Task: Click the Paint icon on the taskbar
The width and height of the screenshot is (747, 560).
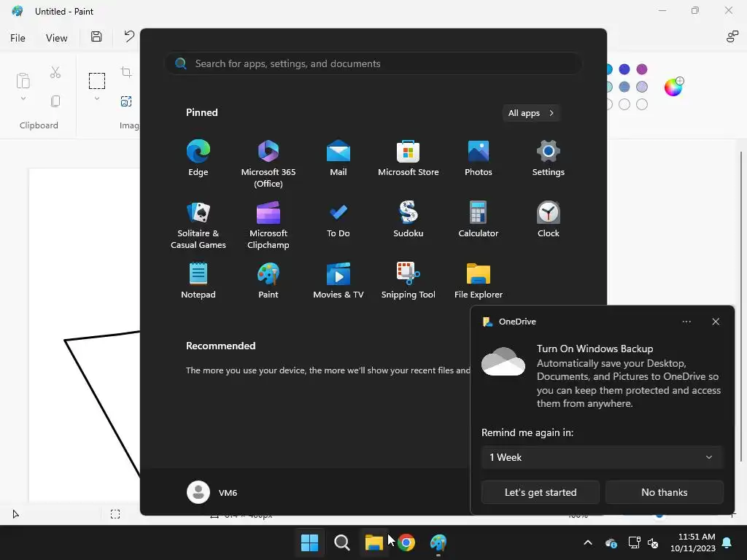Action: tap(438, 542)
